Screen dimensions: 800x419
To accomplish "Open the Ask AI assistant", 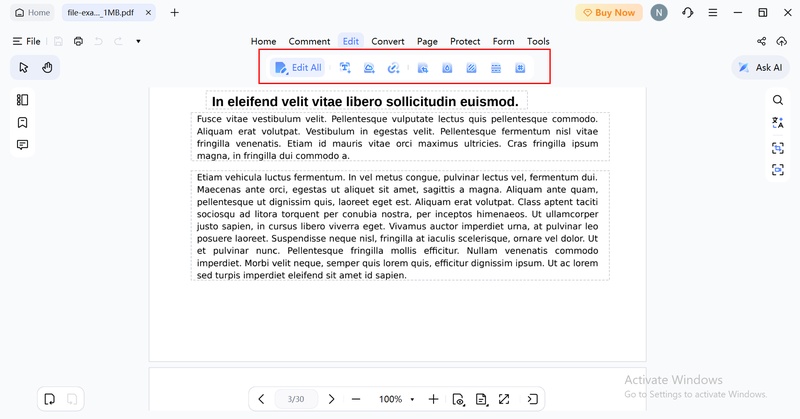I will (x=761, y=67).
